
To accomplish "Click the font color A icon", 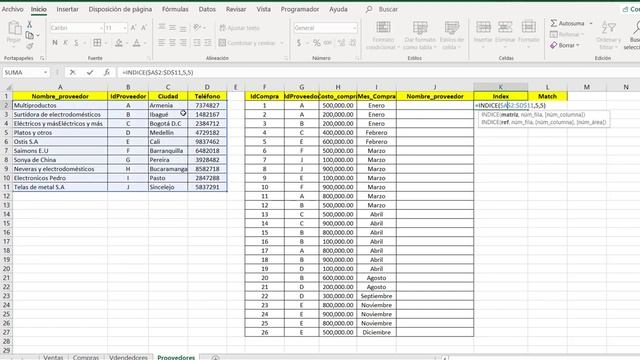I will [137, 42].
